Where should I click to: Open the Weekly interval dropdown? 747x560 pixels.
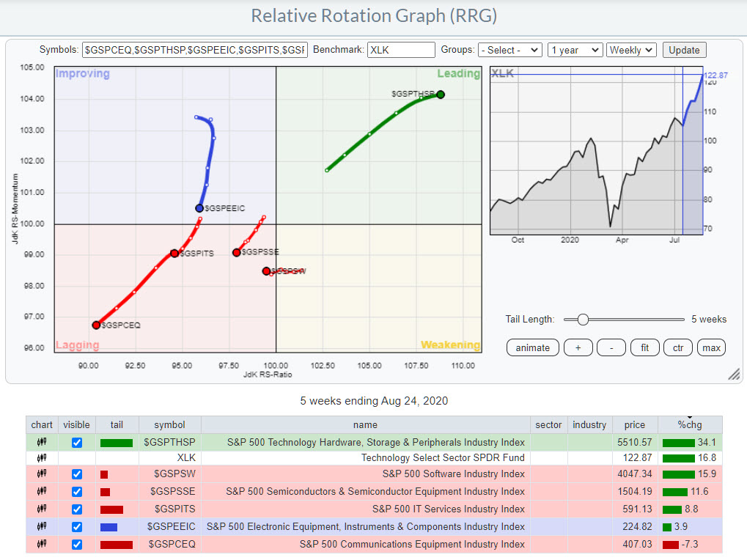(x=630, y=50)
